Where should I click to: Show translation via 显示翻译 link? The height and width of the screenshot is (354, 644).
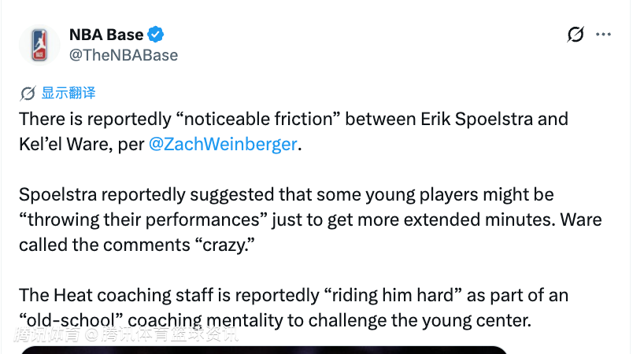[x=68, y=93]
